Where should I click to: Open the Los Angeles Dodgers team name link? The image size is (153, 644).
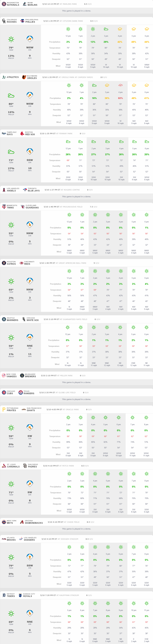coord(30,539)
